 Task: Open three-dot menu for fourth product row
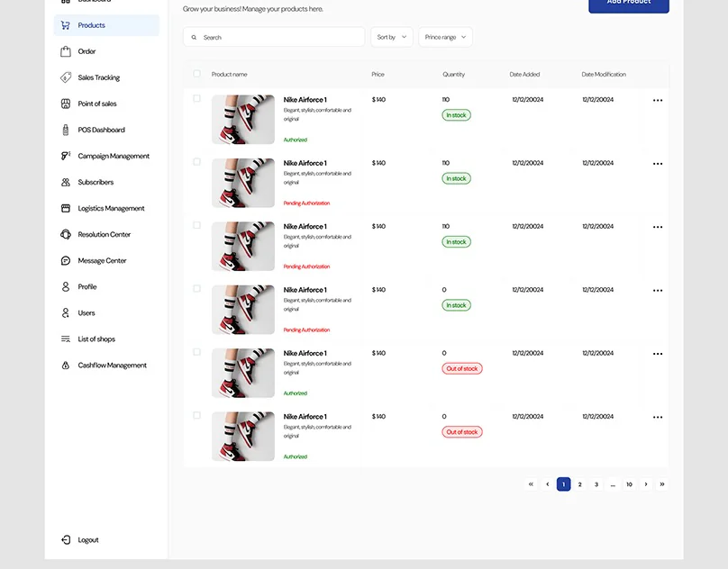tap(658, 291)
